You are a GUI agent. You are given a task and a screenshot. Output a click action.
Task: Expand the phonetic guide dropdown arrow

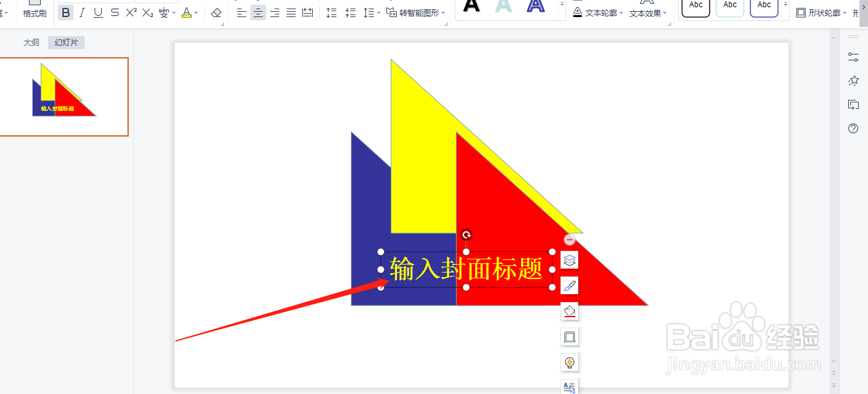(x=174, y=13)
